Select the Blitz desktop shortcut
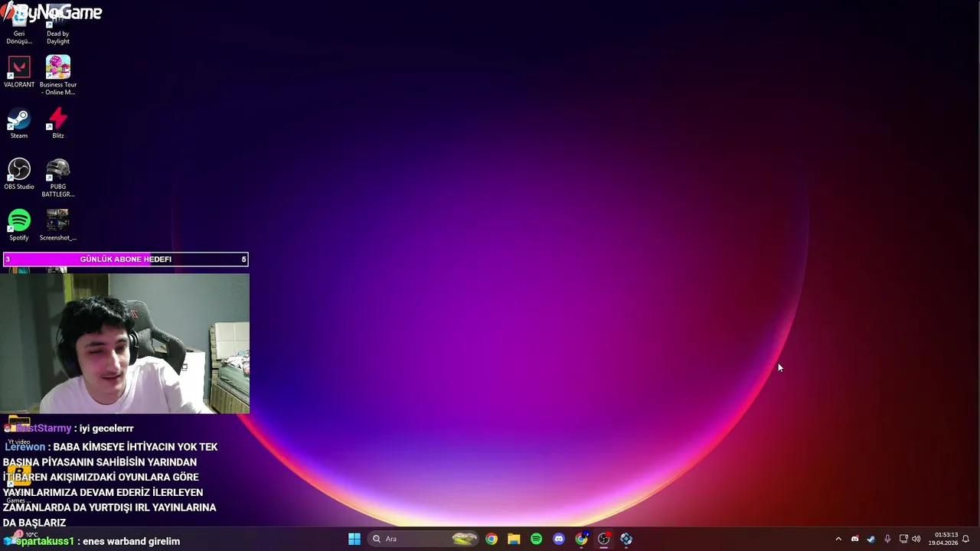The image size is (980, 551). pos(58,124)
